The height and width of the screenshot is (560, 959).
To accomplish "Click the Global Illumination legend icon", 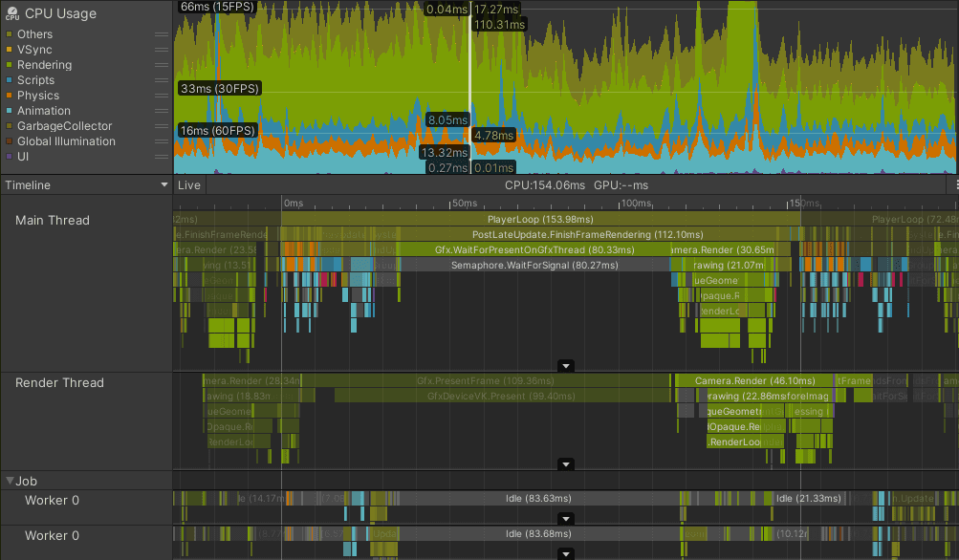I will point(8,141).
